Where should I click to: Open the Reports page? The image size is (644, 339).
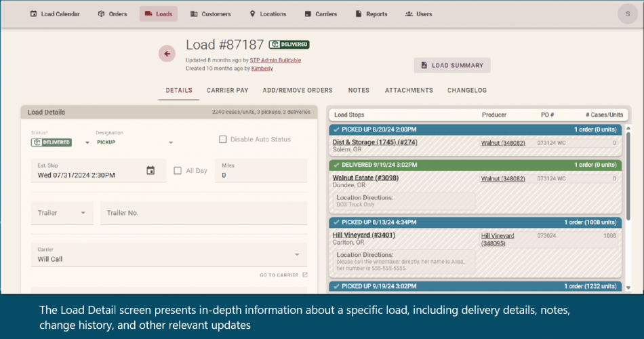pyautogui.click(x=371, y=14)
